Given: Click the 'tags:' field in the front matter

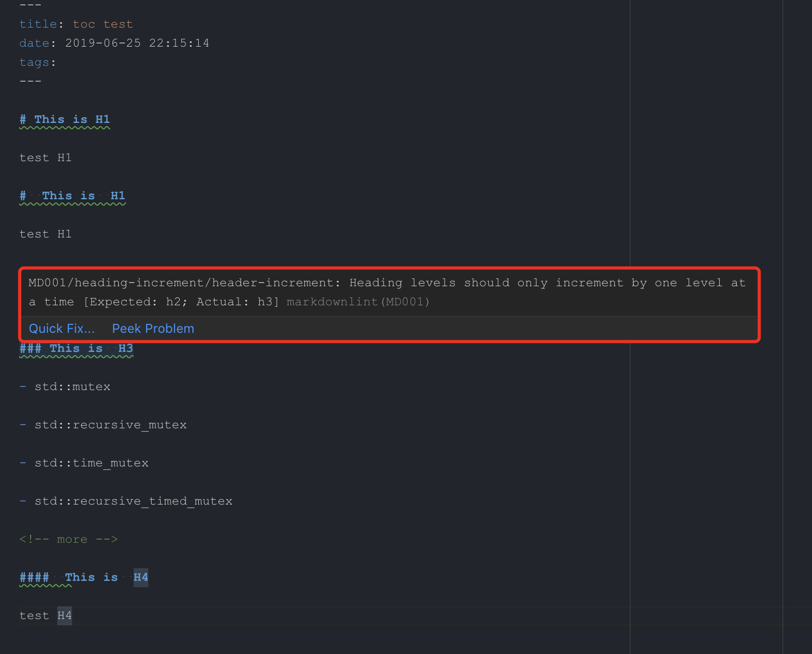Looking at the screenshot, I should 35,62.
